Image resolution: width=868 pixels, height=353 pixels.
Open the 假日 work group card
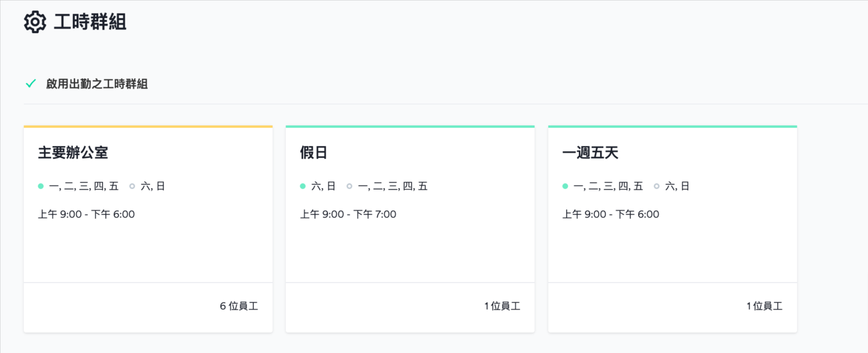pos(410,229)
